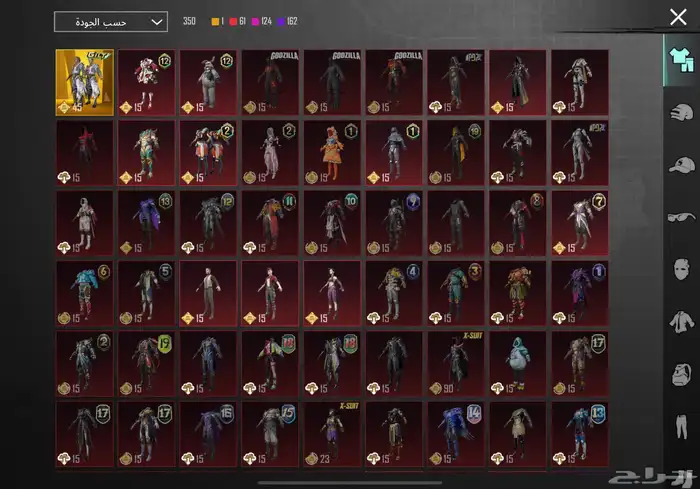Open the backpack category icon
This screenshot has height=489, width=700.
(x=680, y=374)
